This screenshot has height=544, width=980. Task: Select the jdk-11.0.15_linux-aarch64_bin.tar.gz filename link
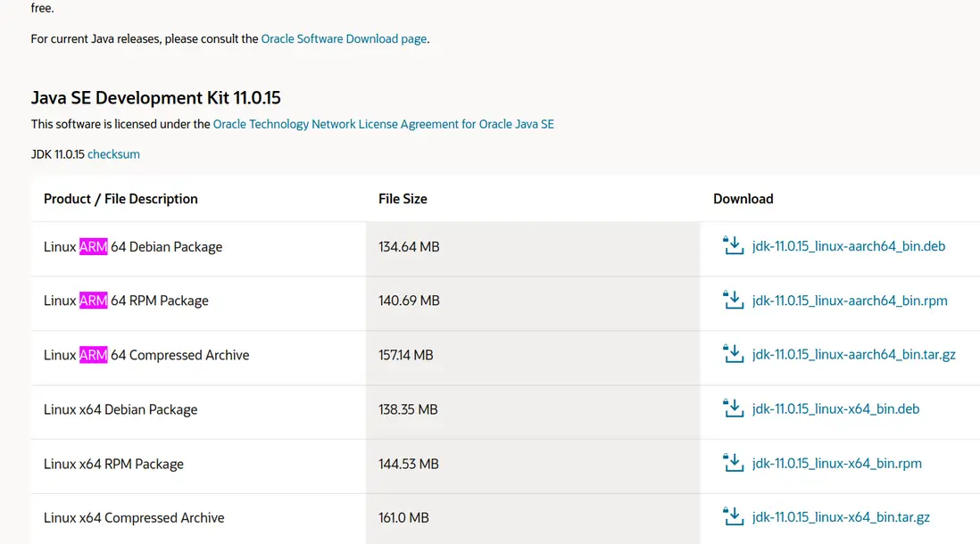[x=853, y=354]
